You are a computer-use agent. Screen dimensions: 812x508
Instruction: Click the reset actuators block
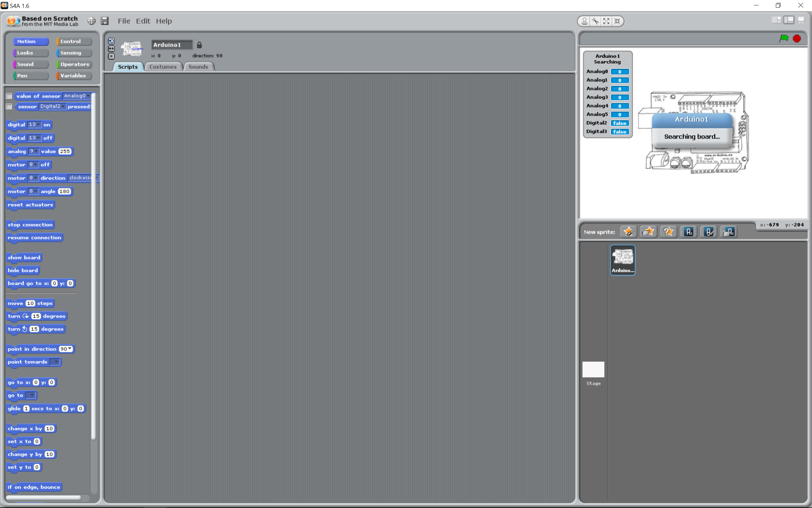[x=30, y=204]
